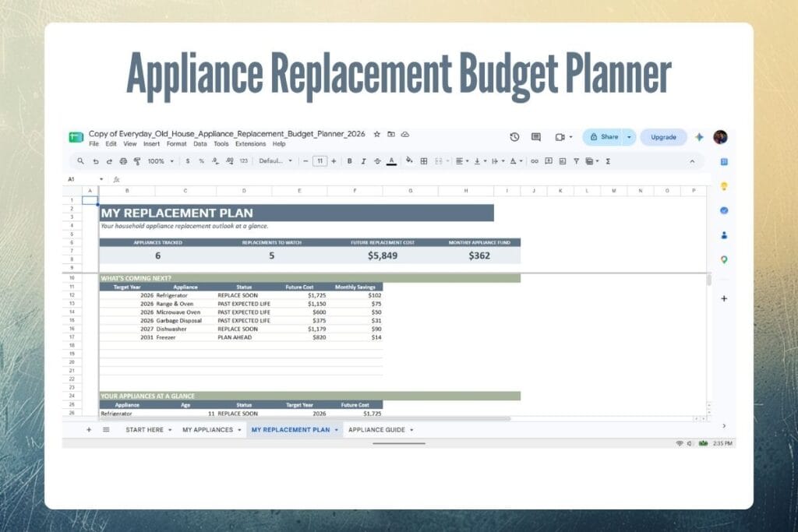Click the Share button
The height and width of the screenshot is (532, 798).
click(x=604, y=137)
